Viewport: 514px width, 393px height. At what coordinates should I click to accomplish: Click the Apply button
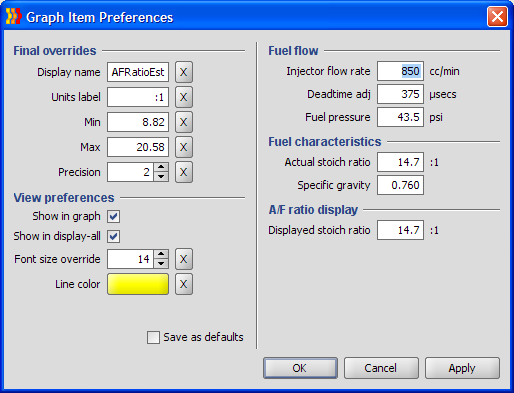pyautogui.click(x=462, y=368)
